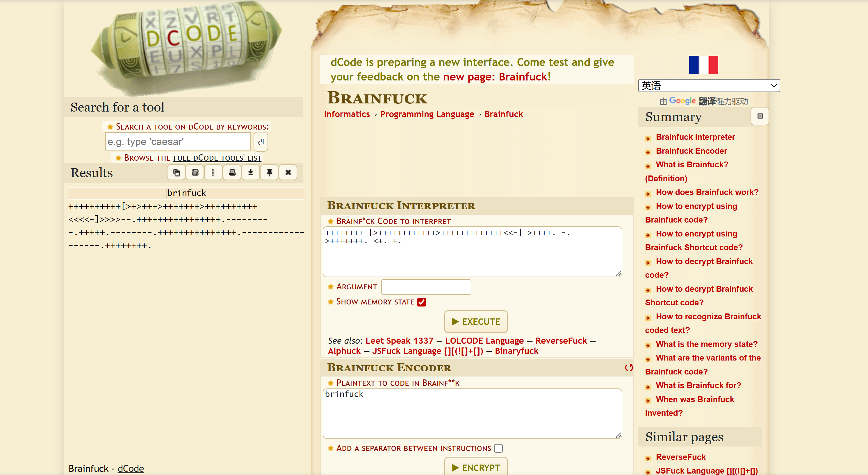Click the plaintext to encode textarea
This screenshot has height=475, width=868.
pos(473,413)
